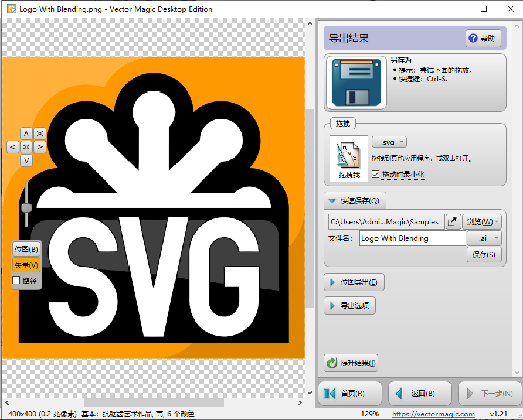Open the vectormagic.com link
Viewport: 523px width, 420px height.
433,414
